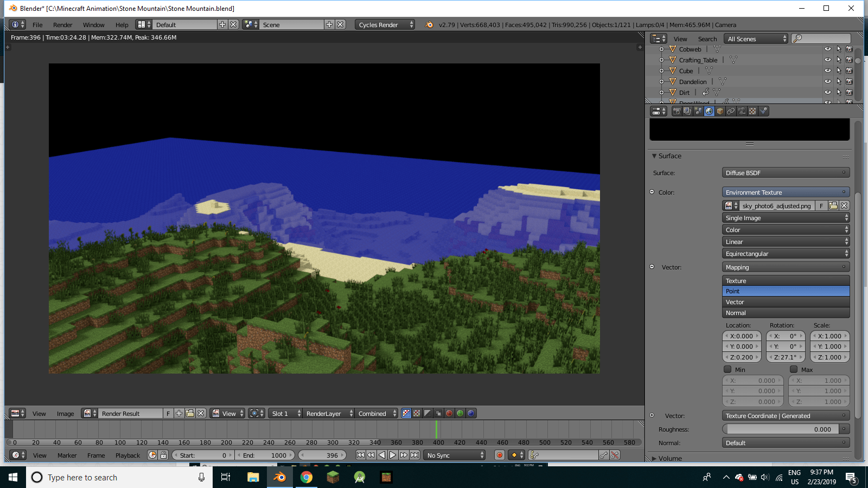Screen dimensions: 868x488
Task: Open the Cycles Render engine dropdown
Action: click(385, 24)
